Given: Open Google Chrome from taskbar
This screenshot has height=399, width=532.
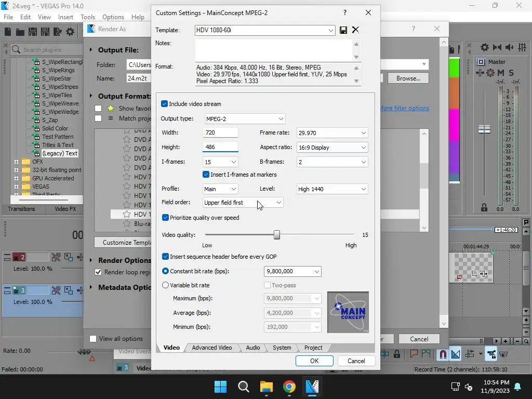Looking at the screenshot, I should coord(289,387).
